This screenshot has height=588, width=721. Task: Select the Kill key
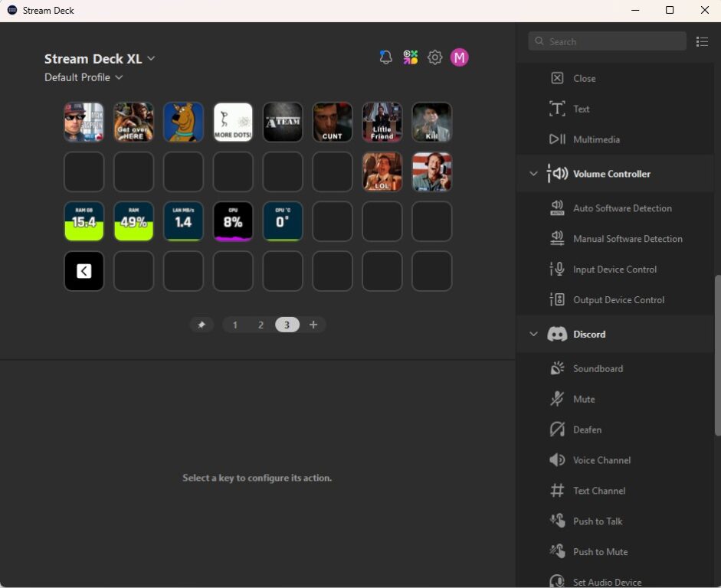click(432, 122)
